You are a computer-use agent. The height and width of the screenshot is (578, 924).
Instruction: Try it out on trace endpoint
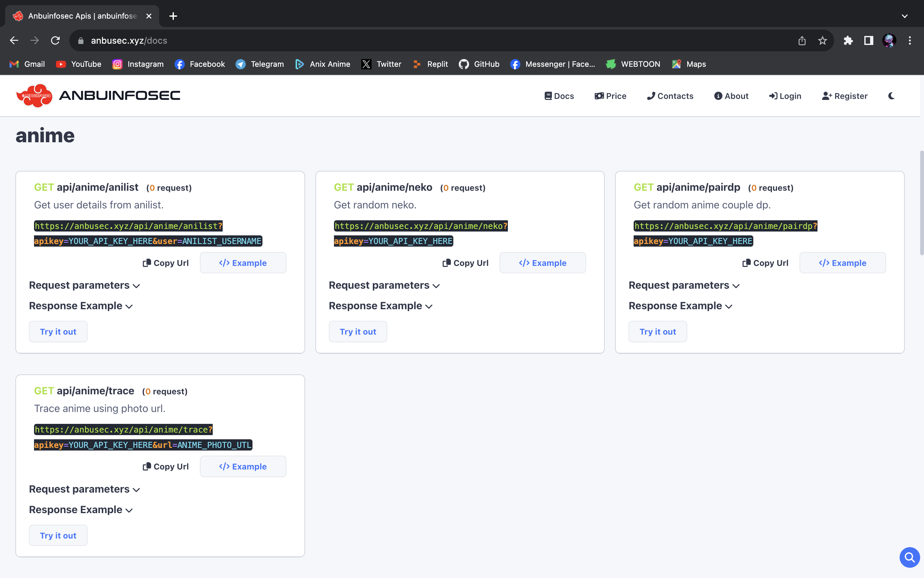point(58,535)
